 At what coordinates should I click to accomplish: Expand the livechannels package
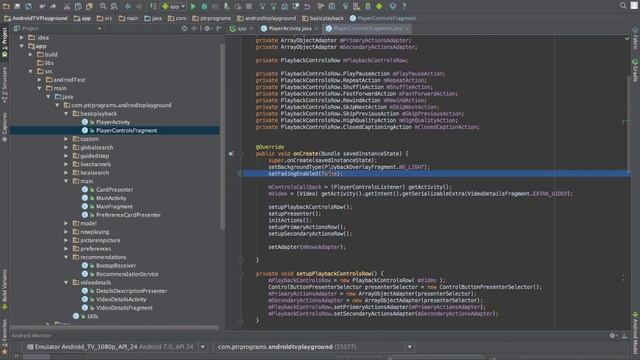(x=66, y=164)
